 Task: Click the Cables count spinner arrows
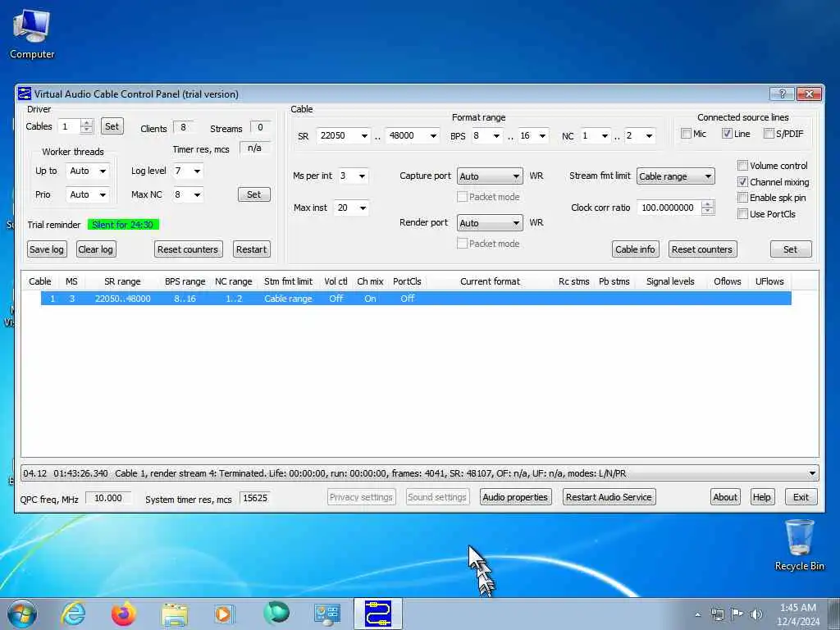pos(86,126)
